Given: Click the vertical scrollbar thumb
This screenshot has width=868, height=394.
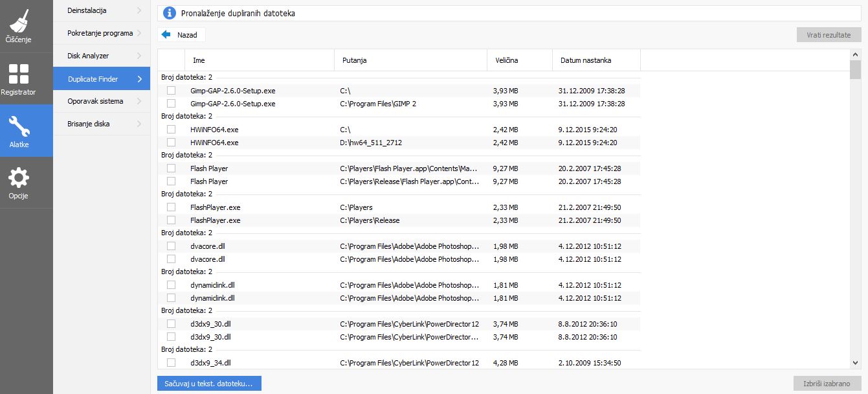Looking at the screenshot, I should 855,70.
